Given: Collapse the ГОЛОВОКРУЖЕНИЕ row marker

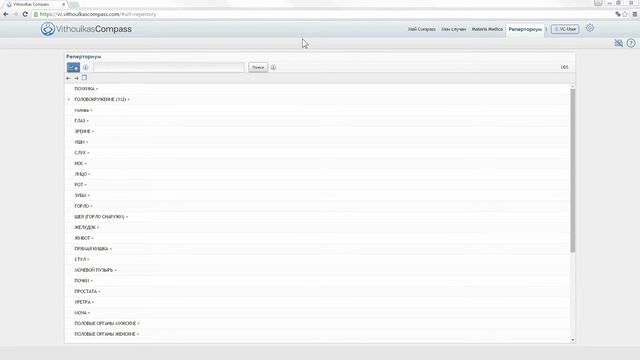Looking at the screenshot, I should tap(69, 99).
